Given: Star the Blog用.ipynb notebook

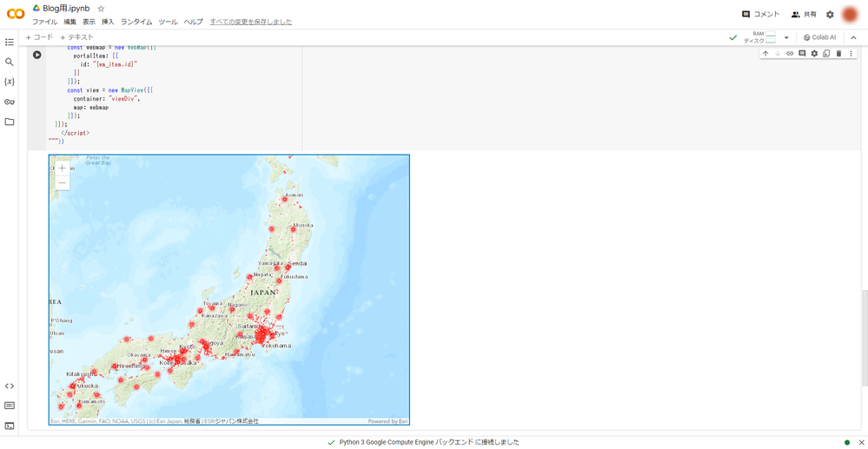Looking at the screenshot, I should click(101, 9).
